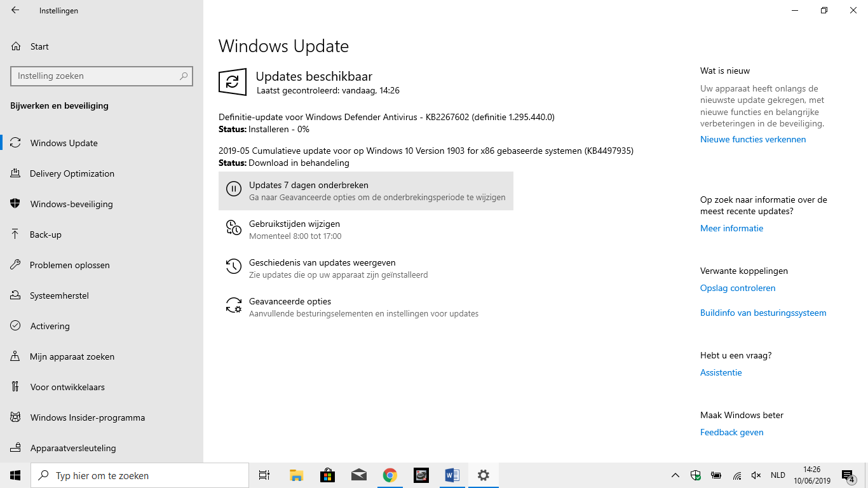Open Buildinfo van besturingssysteem link
Image resolution: width=868 pixels, height=488 pixels.
[763, 313]
